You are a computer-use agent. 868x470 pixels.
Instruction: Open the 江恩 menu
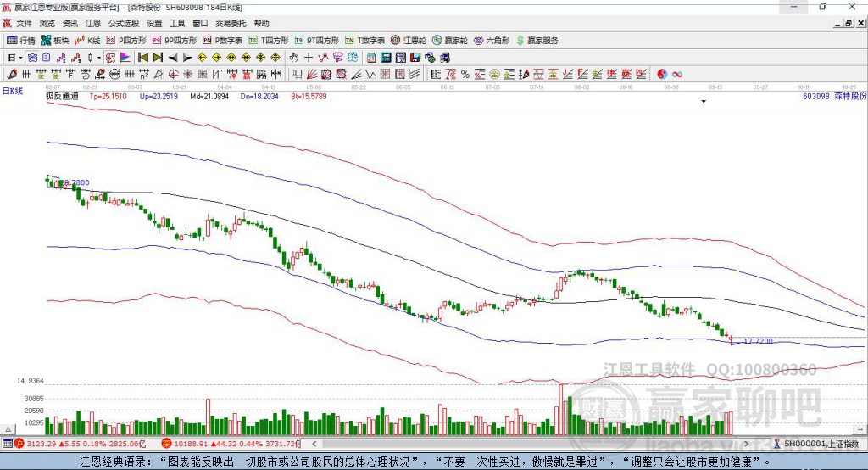coord(93,23)
